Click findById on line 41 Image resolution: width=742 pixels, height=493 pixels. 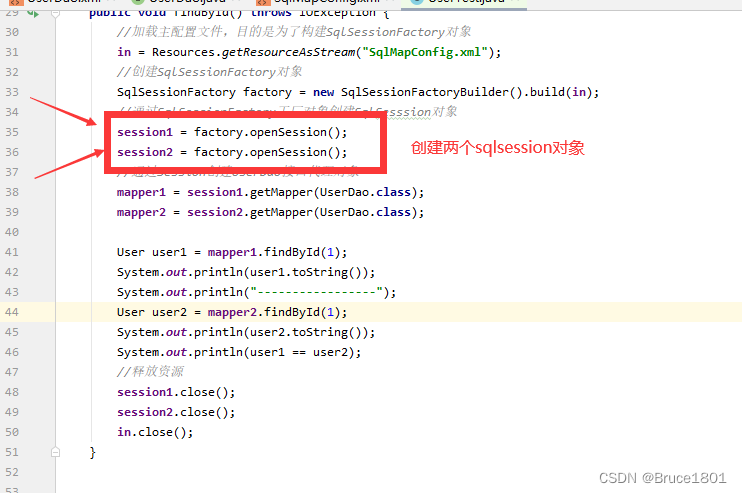(x=292, y=252)
